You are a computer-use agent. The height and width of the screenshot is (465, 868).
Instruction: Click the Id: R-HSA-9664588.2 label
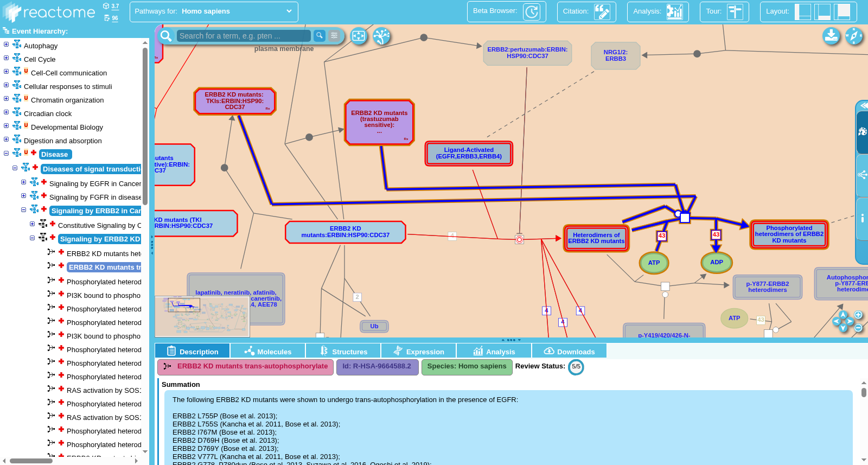pos(377,367)
